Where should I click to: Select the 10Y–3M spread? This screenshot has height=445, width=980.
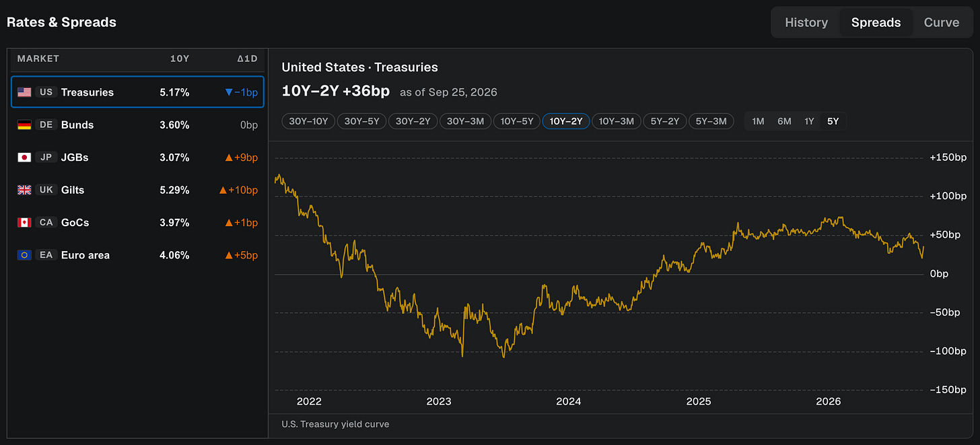(x=617, y=121)
